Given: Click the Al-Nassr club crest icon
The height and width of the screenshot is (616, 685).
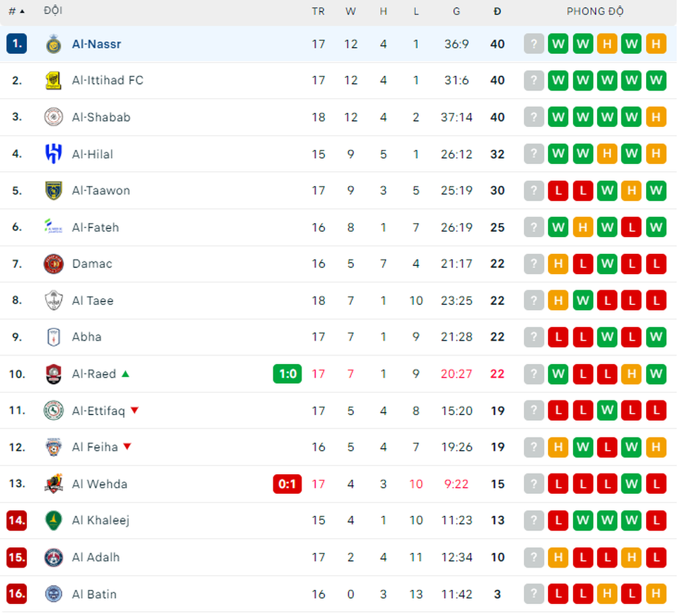Looking at the screenshot, I should [x=53, y=44].
